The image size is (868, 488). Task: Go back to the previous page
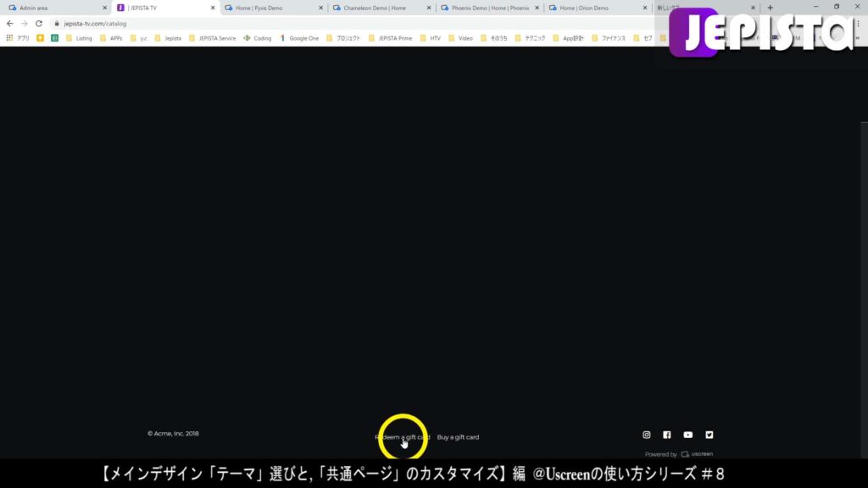tap(10, 24)
